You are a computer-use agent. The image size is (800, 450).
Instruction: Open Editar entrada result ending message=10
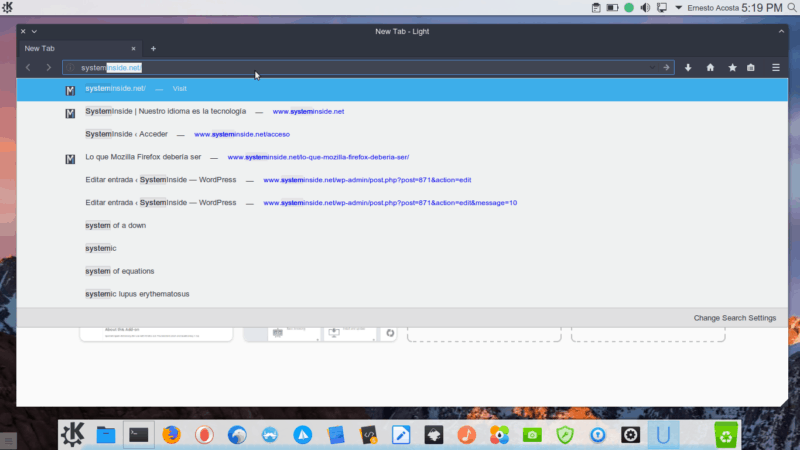tap(402, 203)
